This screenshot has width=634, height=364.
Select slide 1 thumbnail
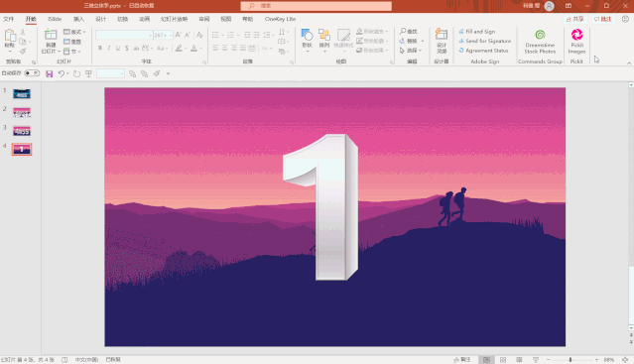coord(22,93)
